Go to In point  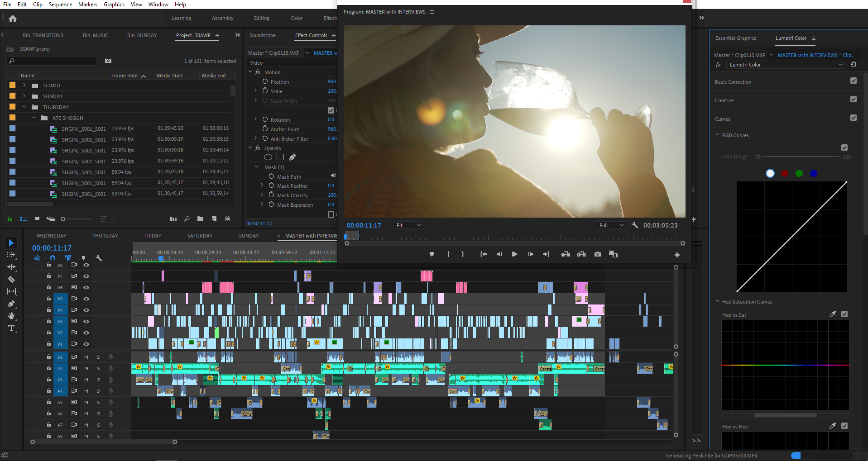coord(483,254)
